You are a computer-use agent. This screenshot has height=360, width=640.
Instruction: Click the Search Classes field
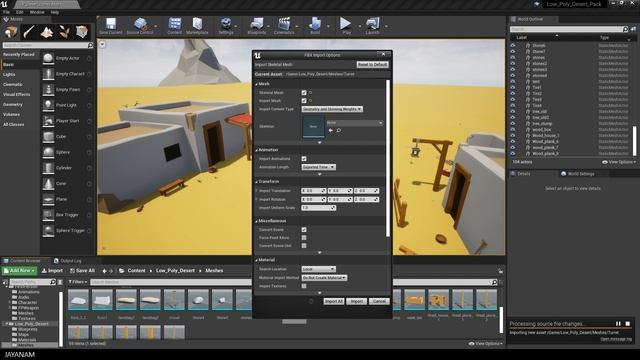click(x=48, y=45)
